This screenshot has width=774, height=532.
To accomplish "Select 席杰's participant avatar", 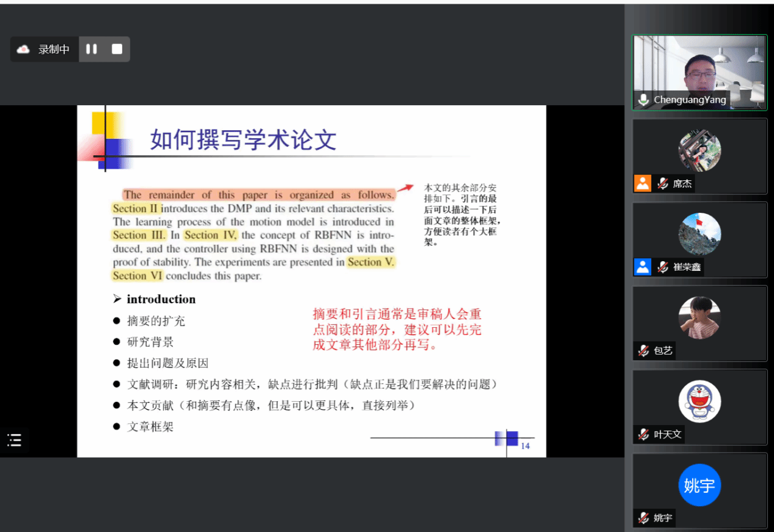I will pyautogui.click(x=699, y=150).
